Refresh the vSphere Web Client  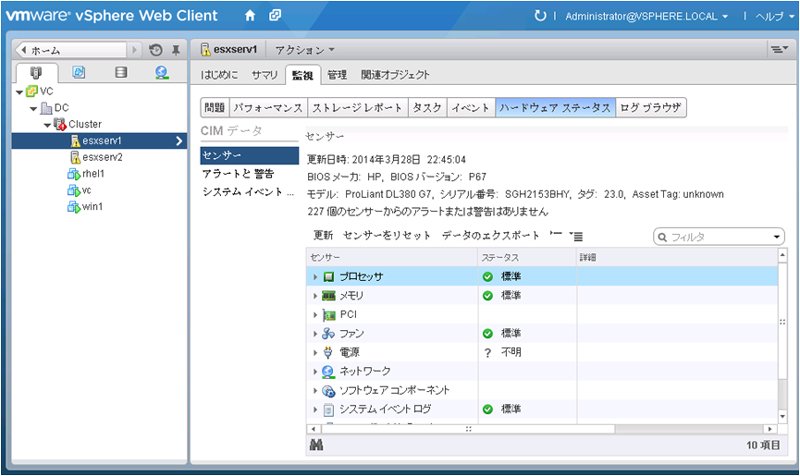tap(540, 16)
